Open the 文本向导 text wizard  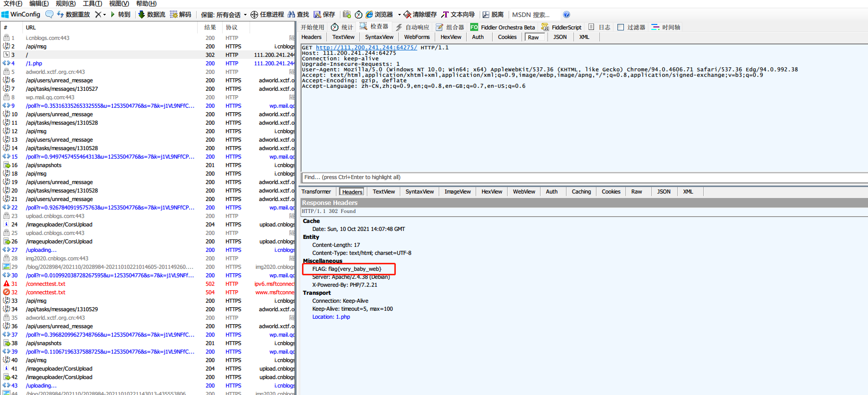458,14
